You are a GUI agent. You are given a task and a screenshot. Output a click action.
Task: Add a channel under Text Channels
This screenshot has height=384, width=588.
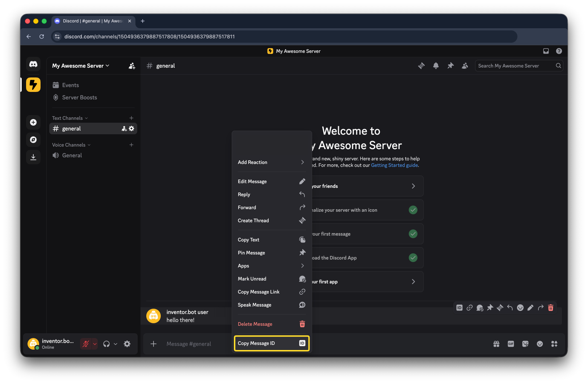[x=131, y=118]
